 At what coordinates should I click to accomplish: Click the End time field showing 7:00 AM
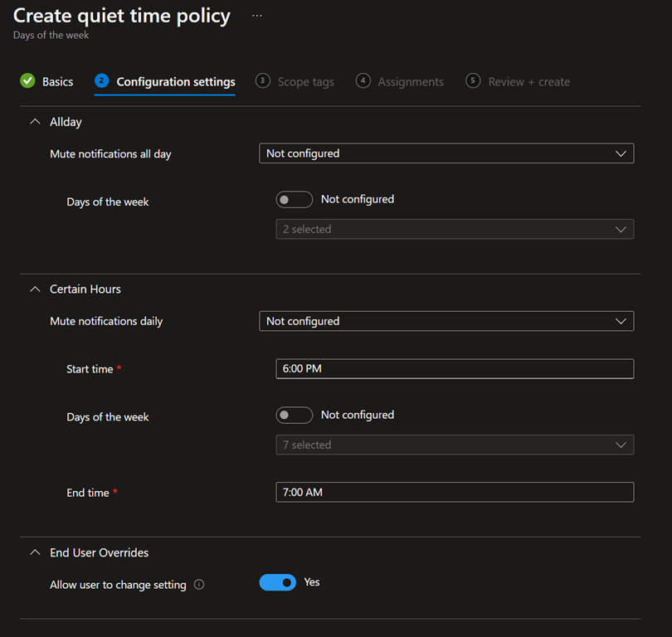455,493
